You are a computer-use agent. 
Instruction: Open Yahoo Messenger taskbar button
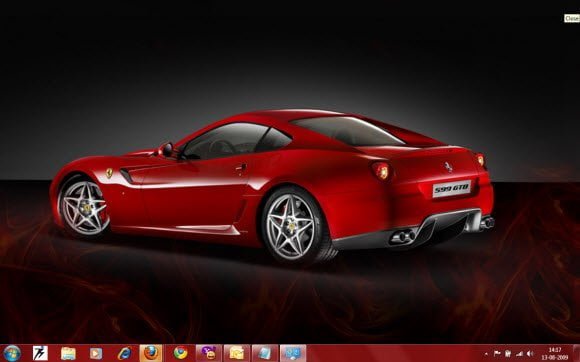(209, 353)
